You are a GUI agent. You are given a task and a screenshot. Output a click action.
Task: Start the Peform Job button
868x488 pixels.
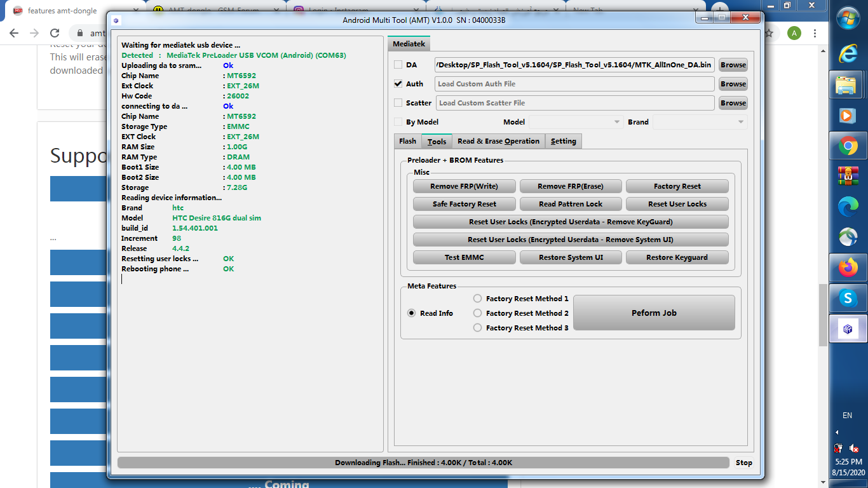(x=654, y=313)
